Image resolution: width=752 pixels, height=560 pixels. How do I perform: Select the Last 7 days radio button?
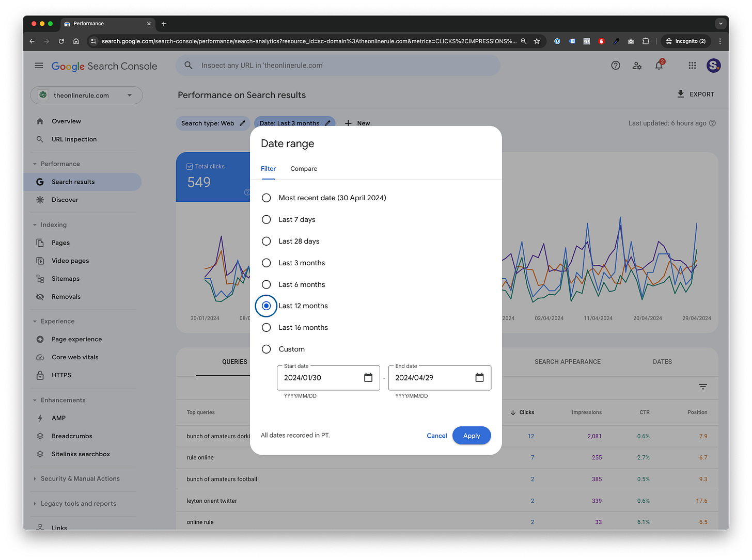[267, 219]
